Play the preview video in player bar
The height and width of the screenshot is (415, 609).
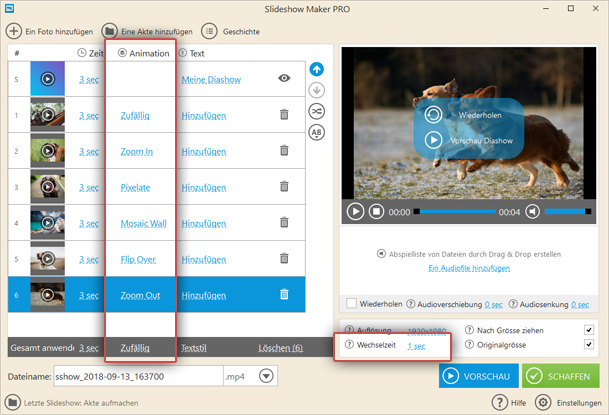[355, 212]
